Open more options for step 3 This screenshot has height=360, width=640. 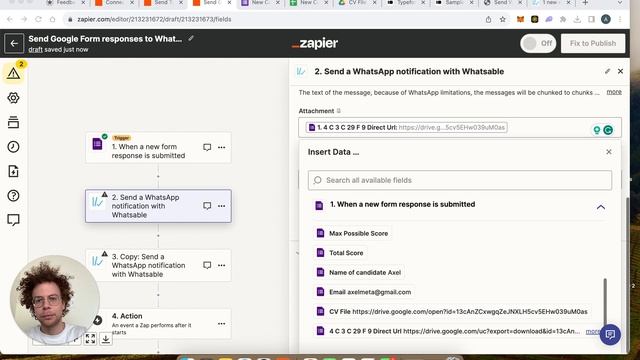coord(222,265)
